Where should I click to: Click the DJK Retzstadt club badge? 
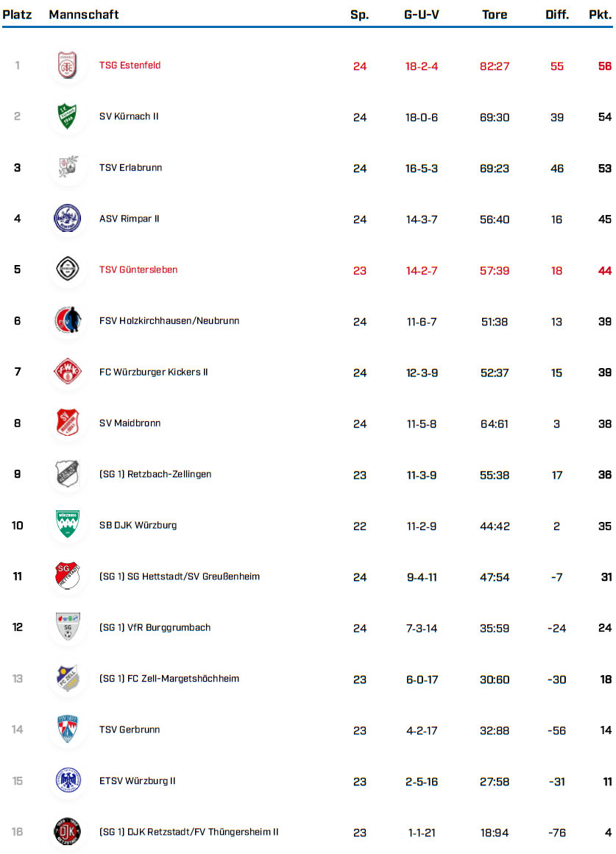tap(68, 832)
